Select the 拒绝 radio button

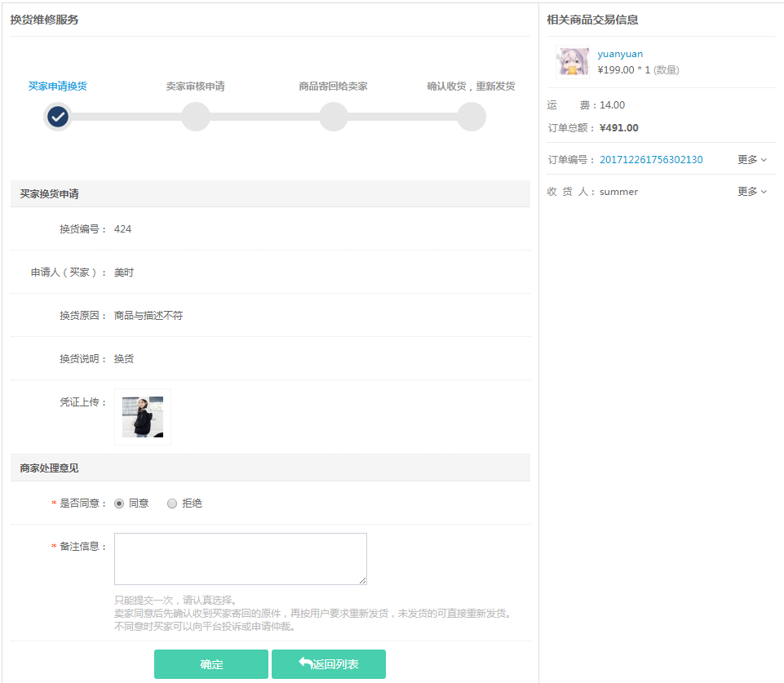coord(171,503)
